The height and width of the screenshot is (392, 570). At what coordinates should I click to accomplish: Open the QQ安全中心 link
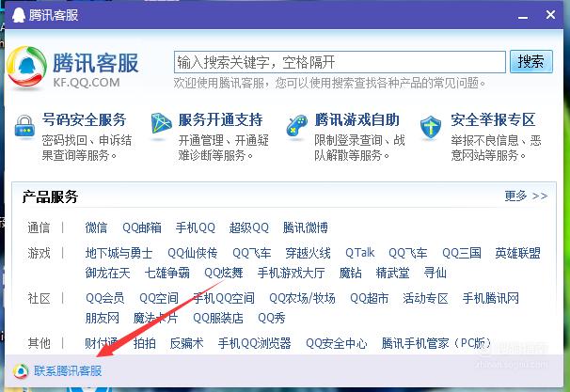337,343
